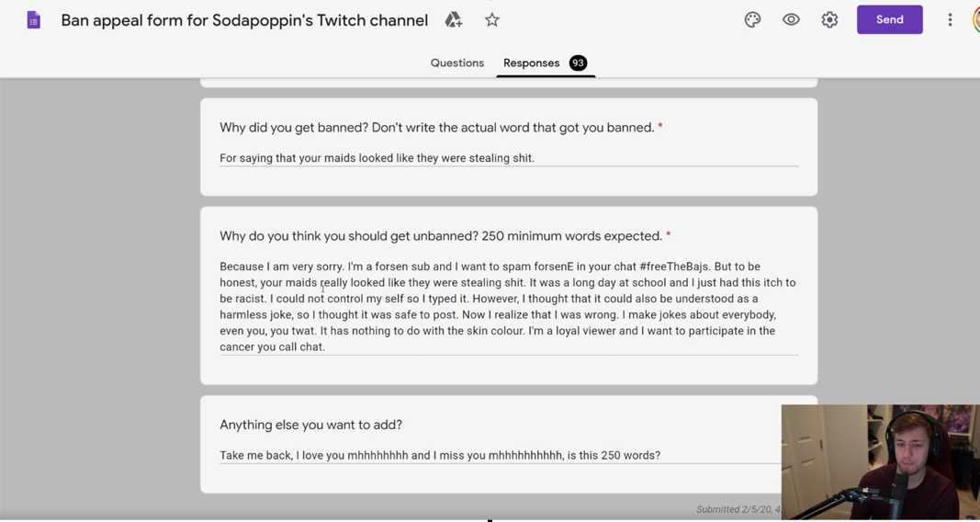Open the customize theme palette

[752, 20]
